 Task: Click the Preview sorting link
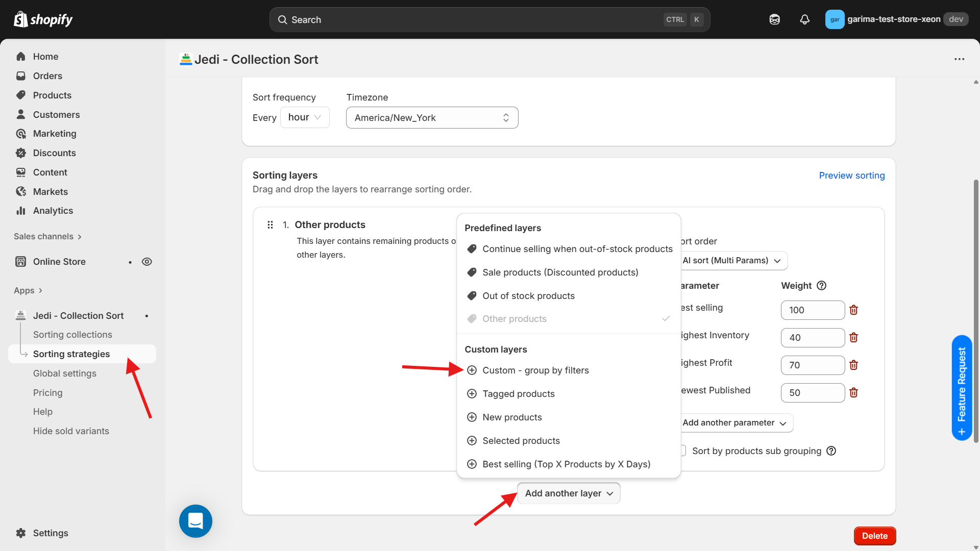coord(851,176)
